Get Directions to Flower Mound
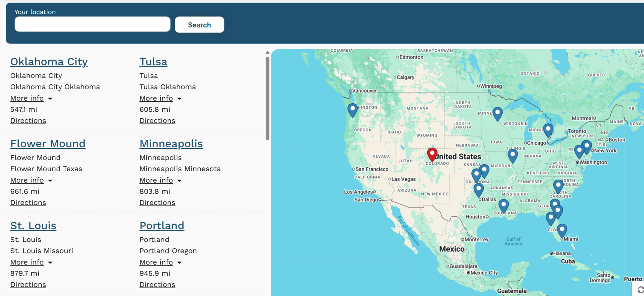The width and height of the screenshot is (644, 296). [x=28, y=202]
